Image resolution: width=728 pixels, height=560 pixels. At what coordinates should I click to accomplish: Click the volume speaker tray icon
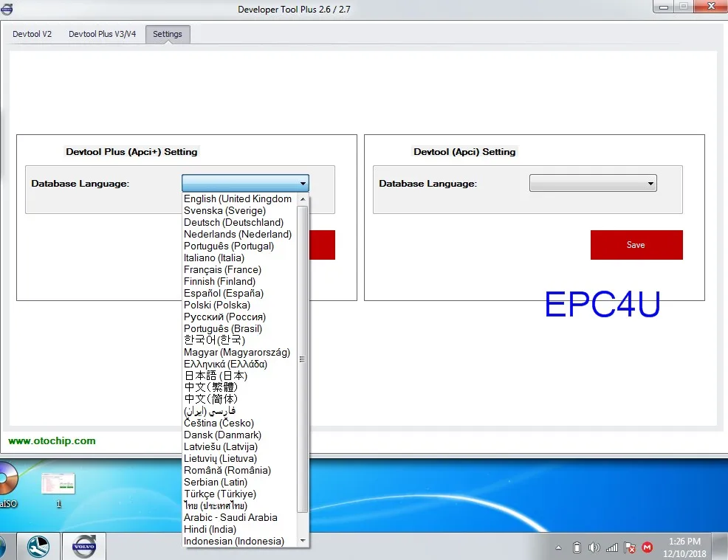[x=594, y=548]
